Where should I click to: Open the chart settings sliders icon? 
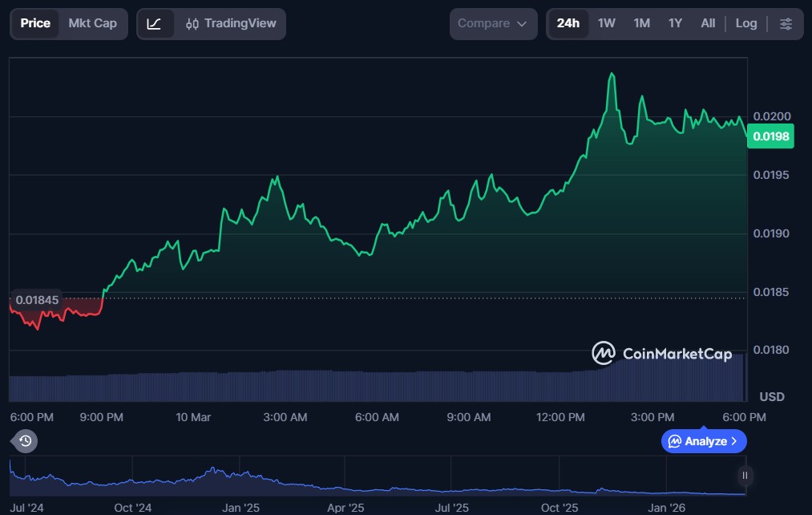(786, 24)
